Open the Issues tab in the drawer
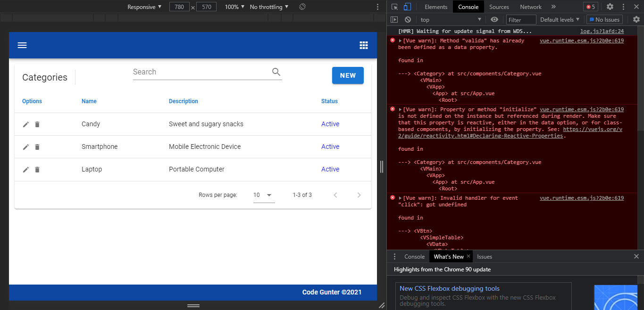The height and width of the screenshot is (310, 644). (x=485, y=256)
